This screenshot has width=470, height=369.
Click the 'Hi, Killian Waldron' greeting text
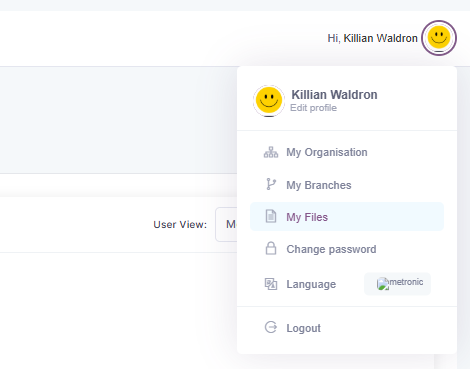tap(372, 38)
